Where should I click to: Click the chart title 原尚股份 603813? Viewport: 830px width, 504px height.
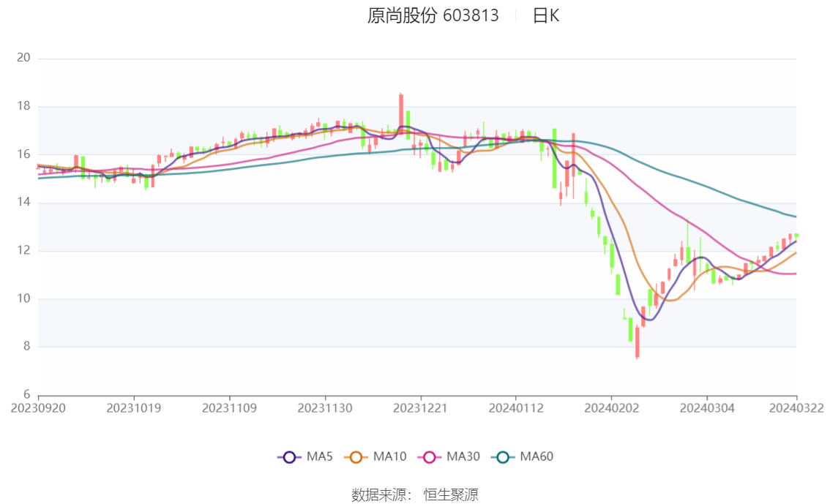tap(433, 15)
